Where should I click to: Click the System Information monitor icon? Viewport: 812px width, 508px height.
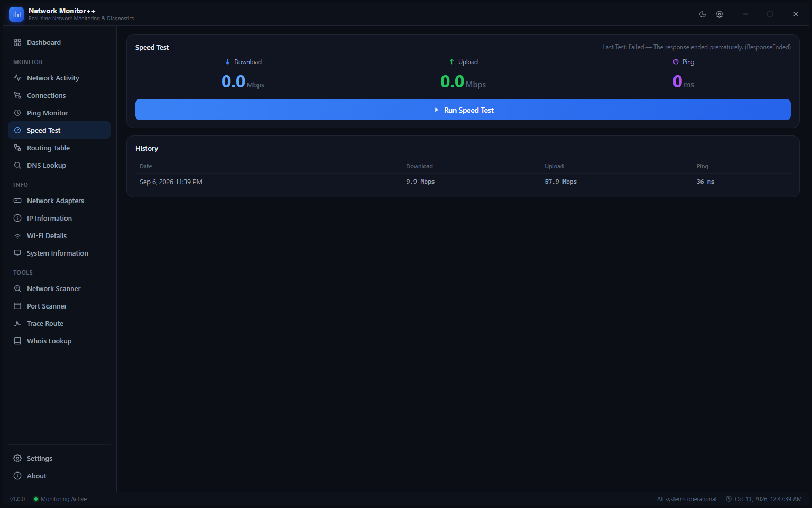17,253
